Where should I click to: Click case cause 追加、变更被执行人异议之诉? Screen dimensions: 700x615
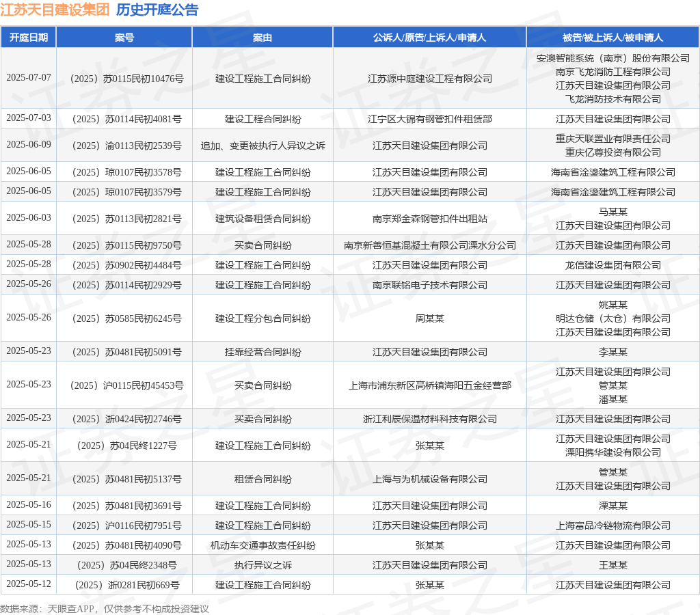[x=262, y=146]
